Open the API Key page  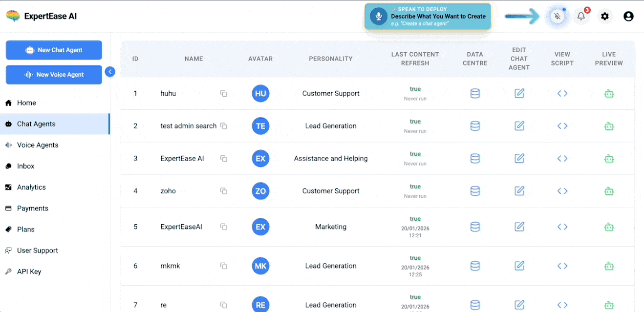29,271
